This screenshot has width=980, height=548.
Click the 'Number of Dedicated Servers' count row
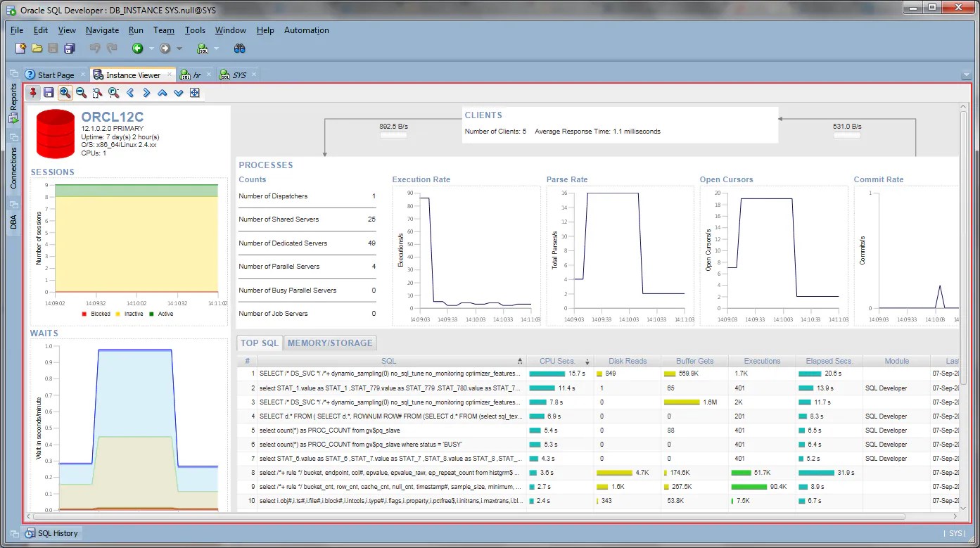point(307,243)
